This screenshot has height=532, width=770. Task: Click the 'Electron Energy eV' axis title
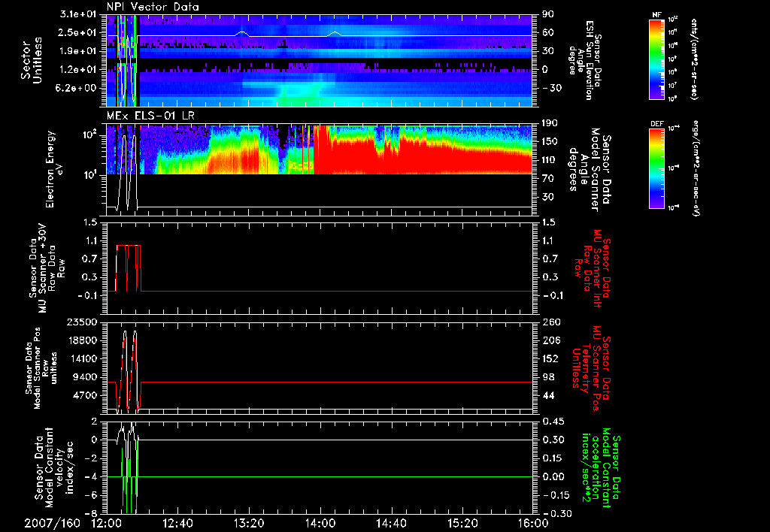point(54,169)
